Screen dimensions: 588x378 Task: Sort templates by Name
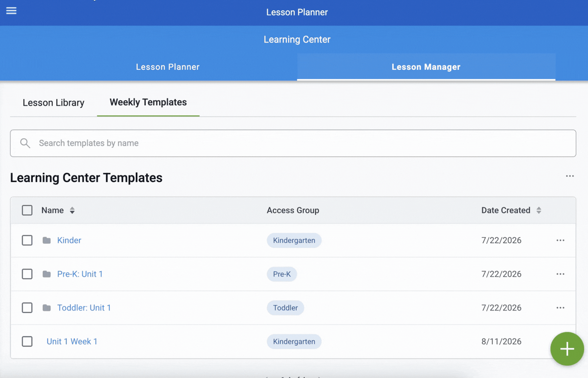click(x=72, y=210)
